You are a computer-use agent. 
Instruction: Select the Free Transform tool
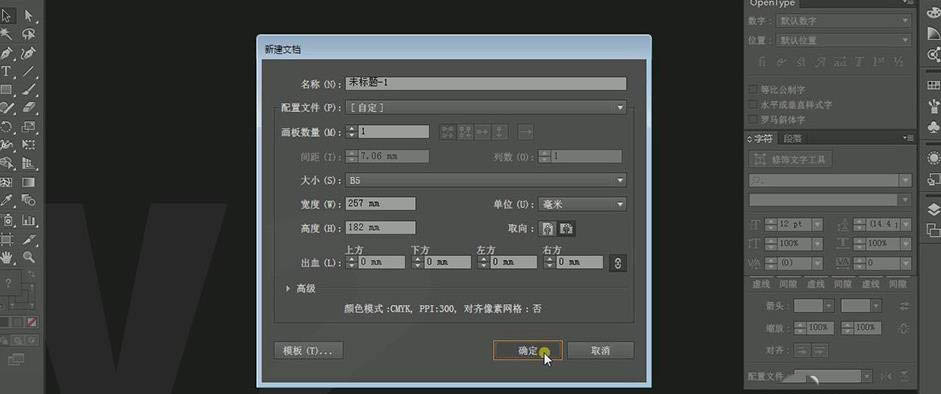[29, 145]
